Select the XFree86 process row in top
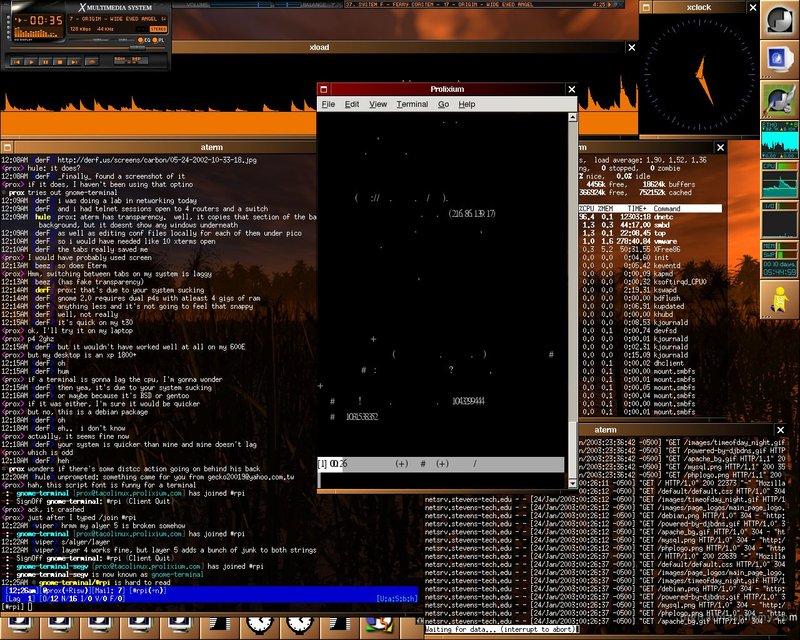 coord(651,250)
